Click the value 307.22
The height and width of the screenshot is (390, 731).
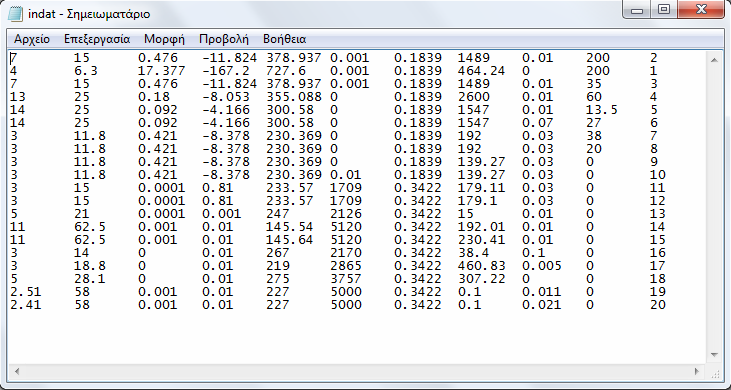point(481,279)
